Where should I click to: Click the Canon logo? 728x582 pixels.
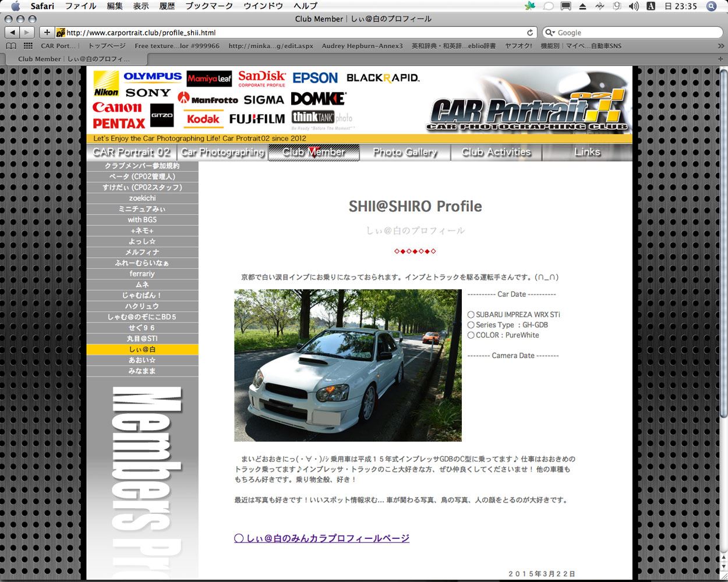[x=117, y=108]
